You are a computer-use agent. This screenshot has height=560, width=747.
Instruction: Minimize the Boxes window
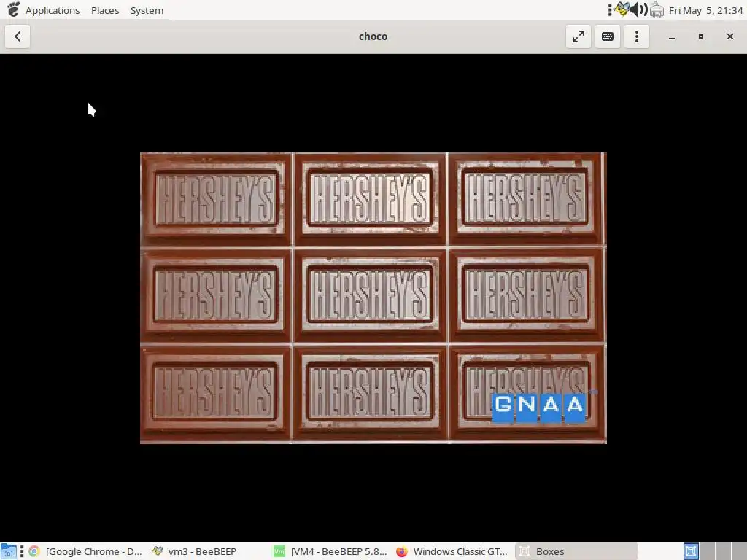pyautogui.click(x=672, y=36)
